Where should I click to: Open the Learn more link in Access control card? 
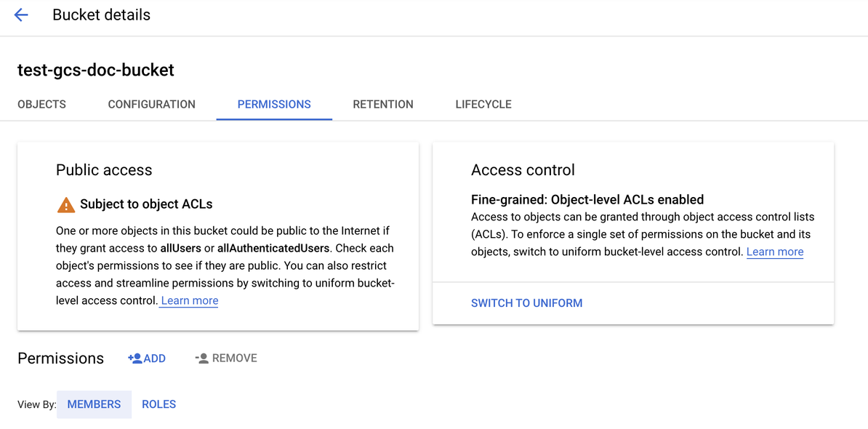774,252
